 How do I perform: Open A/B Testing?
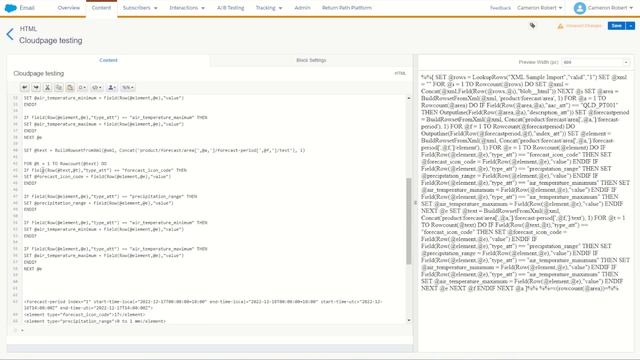tap(230, 8)
